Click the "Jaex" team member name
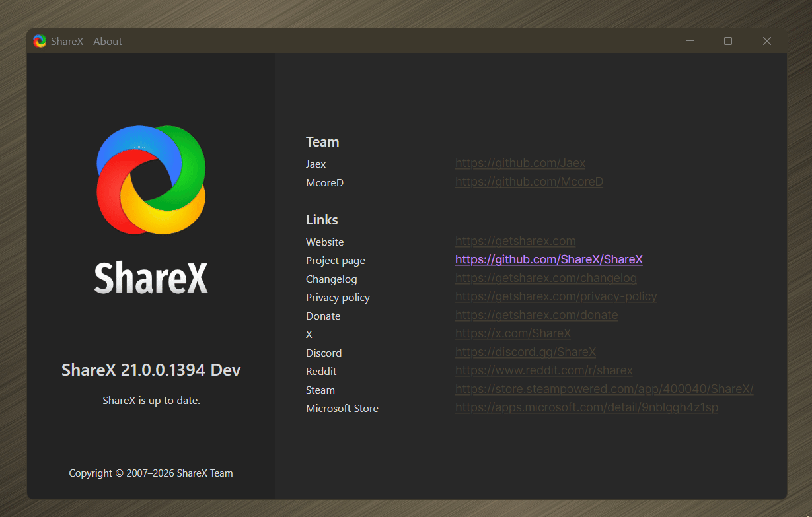 (316, 164)
